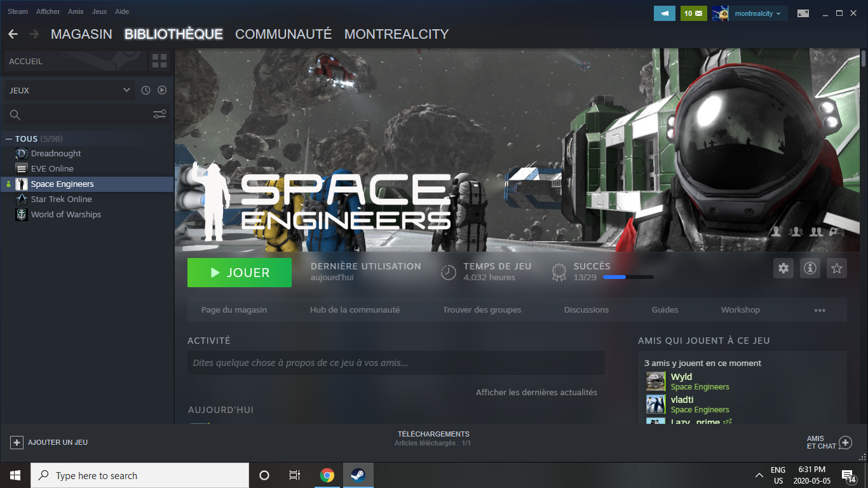The image size is (868, 488).
Task: Open the Afficher menu
Action: [48, 11]
